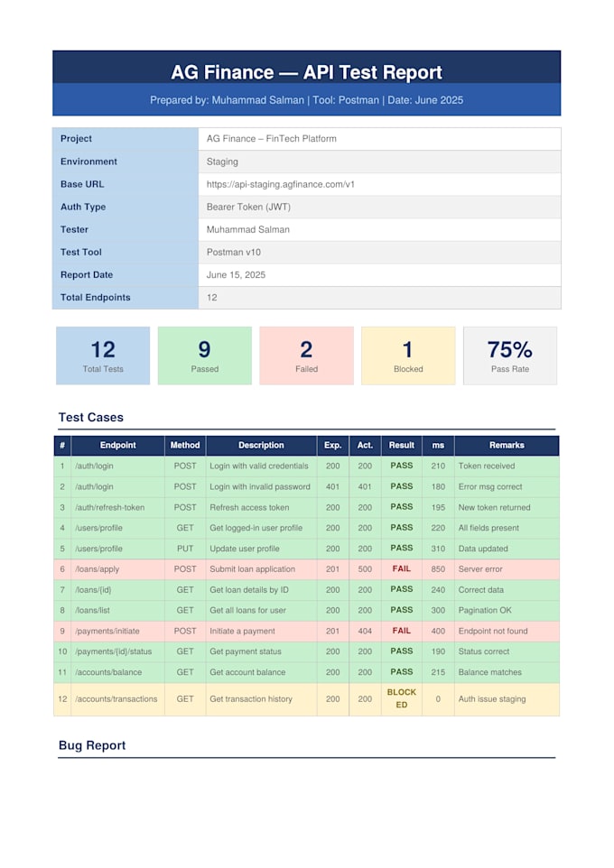
Task: Click the 'Base URL' label
Action: point(82,184)
